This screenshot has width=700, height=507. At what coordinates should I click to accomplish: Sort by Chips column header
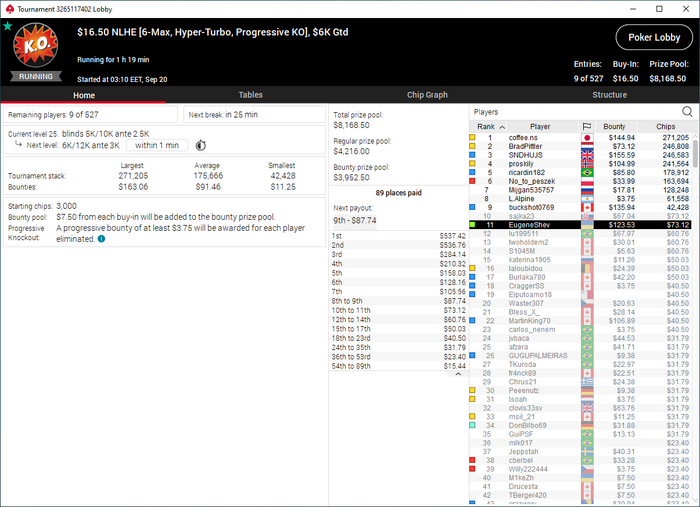click(x=665, y=127)
